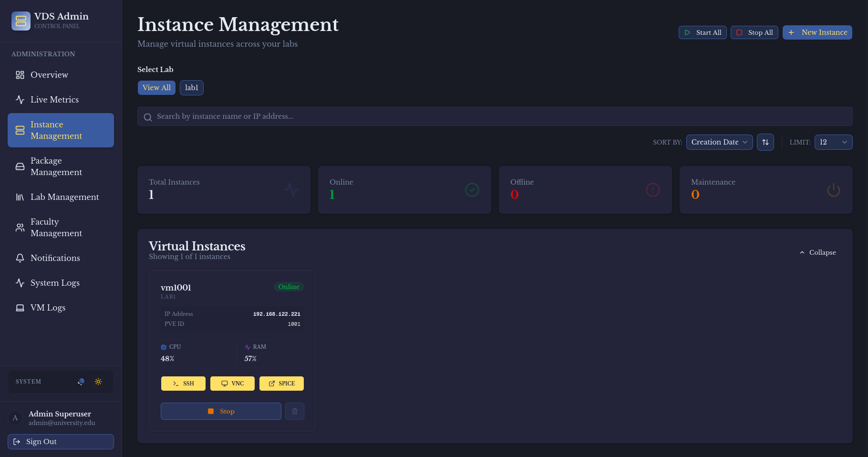This screenshot has width=868, height=457.
Task: Collapse the Virtual Instances section
Action: (x=818, y=252)
